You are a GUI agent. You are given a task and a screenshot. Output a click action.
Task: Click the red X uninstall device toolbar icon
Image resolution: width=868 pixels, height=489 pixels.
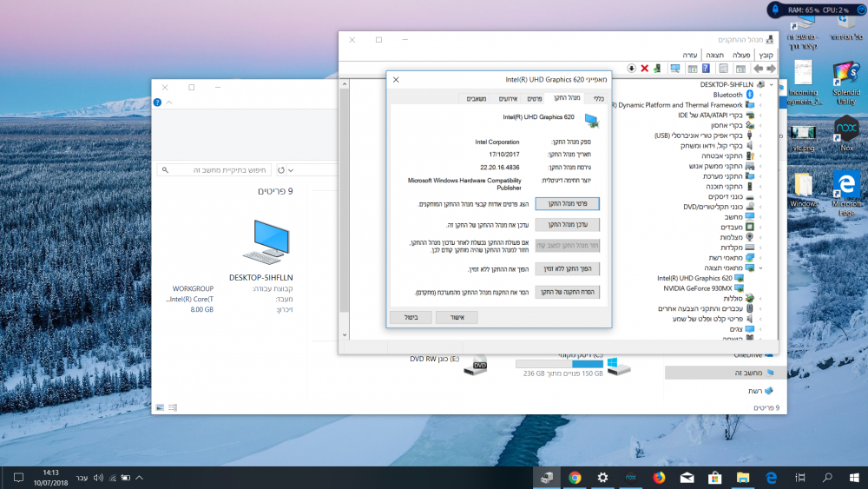pyautogui.click(x=644, y=68)
